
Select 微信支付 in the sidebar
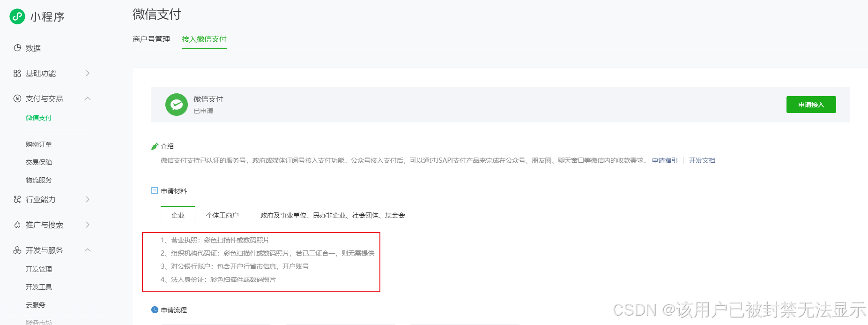(39, 118)
